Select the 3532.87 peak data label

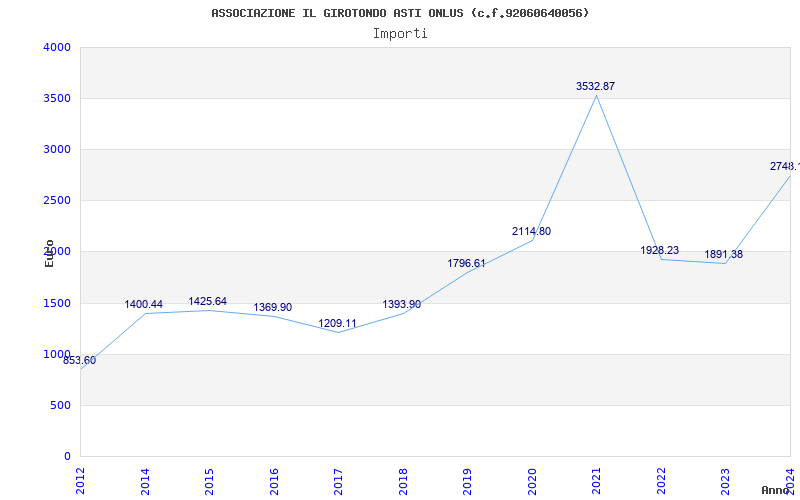[x=595, y=87]
